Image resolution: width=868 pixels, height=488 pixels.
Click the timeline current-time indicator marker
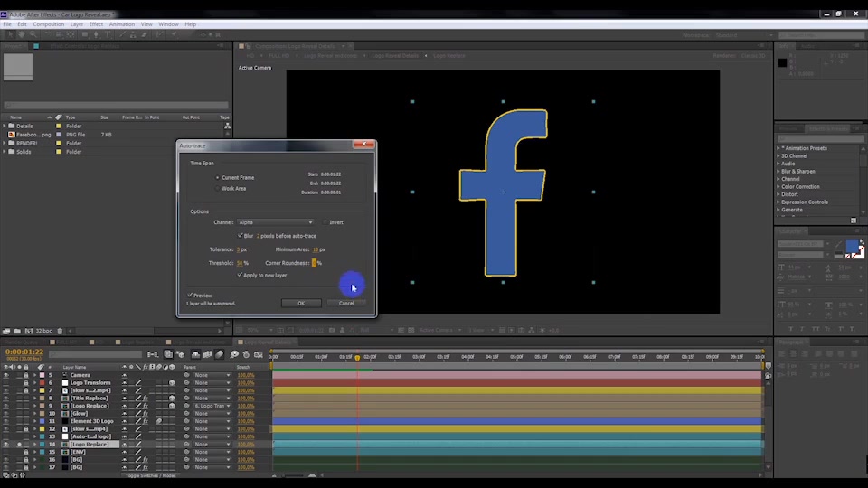click(358, 358)
